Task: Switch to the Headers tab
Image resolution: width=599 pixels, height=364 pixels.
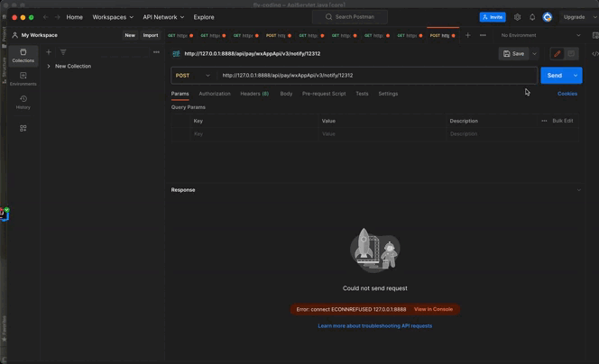Action: tap(254, 94)
